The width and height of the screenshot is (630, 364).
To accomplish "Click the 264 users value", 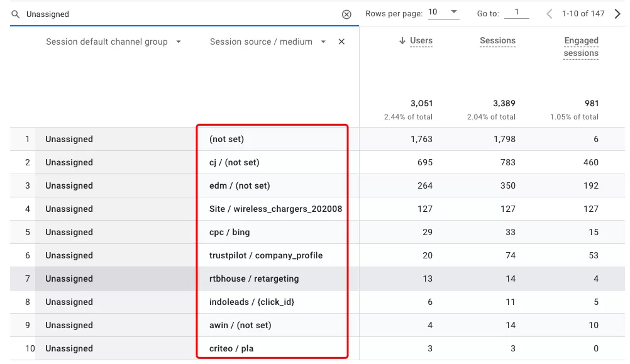I will 425,185.
